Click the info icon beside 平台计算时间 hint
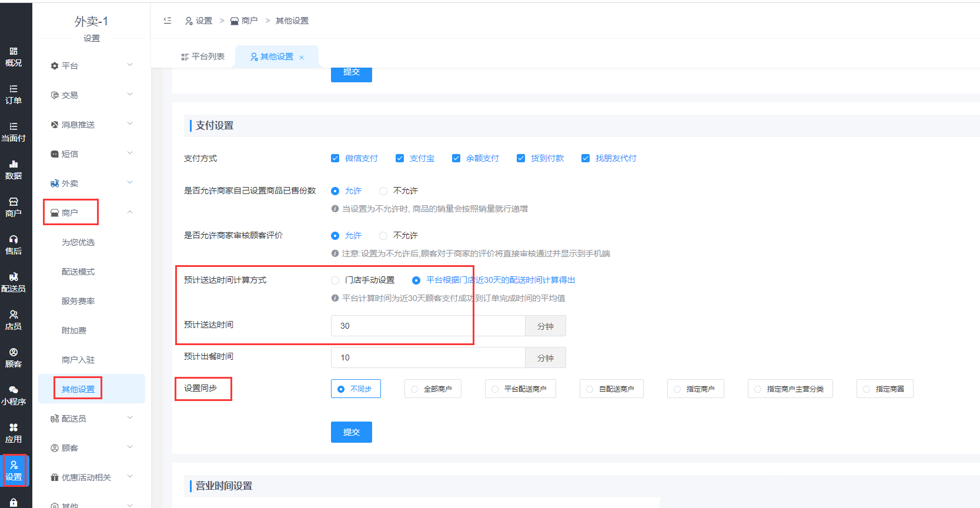This screenshot has width=980, height=508. (335, 298)
